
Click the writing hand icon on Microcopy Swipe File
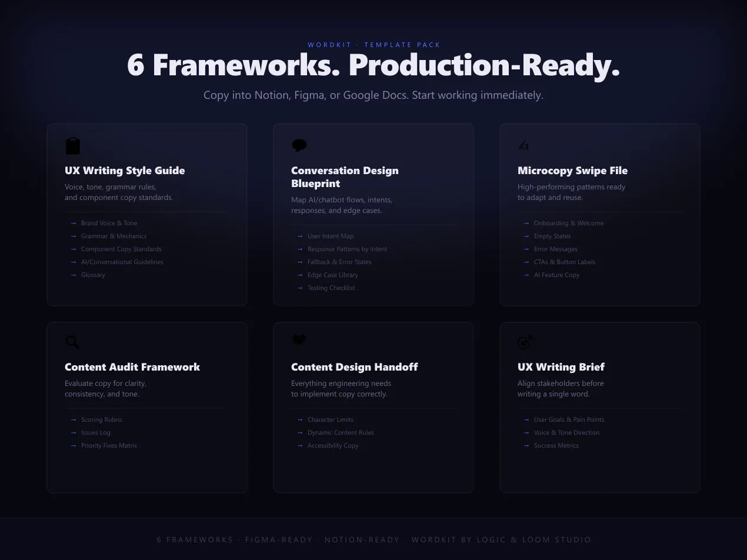(x=523, y=145)
